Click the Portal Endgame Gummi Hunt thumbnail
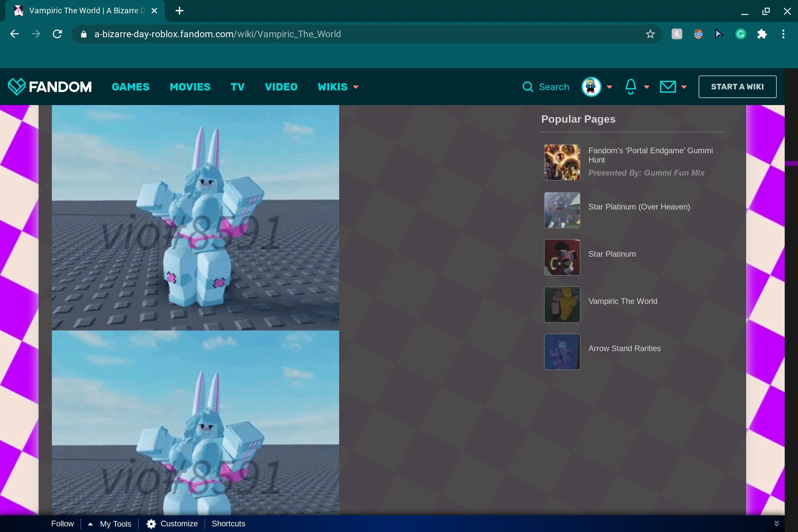 click(562, 162)
